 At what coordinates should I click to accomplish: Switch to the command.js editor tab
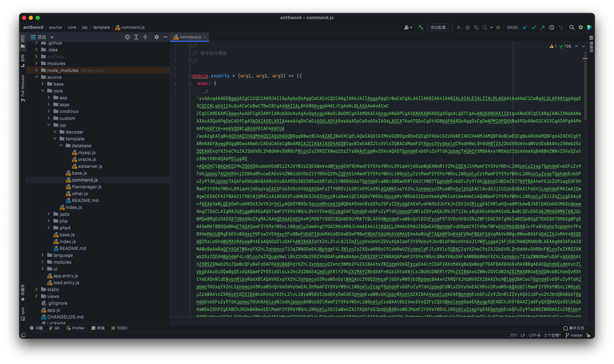(190, 37)
